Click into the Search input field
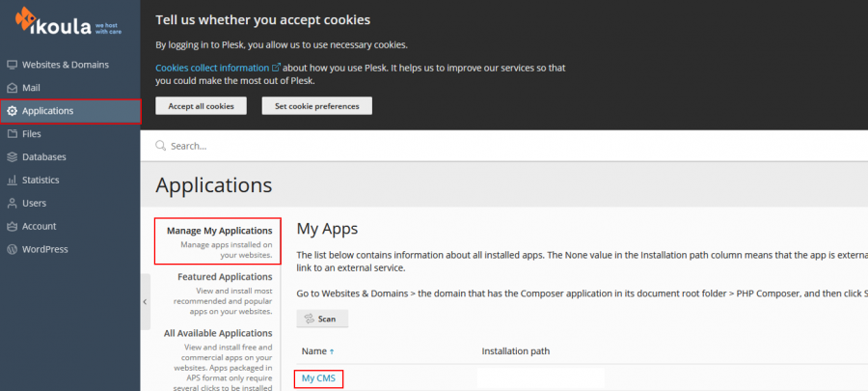Screen dimensions: 868x391 482,146
